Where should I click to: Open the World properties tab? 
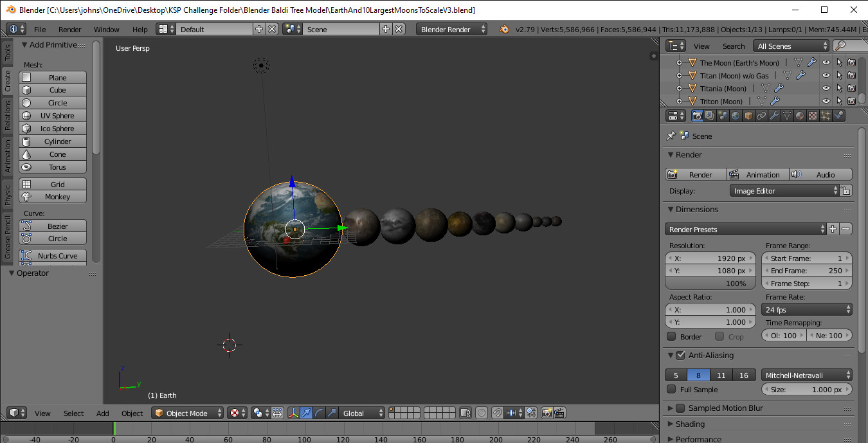734,115
